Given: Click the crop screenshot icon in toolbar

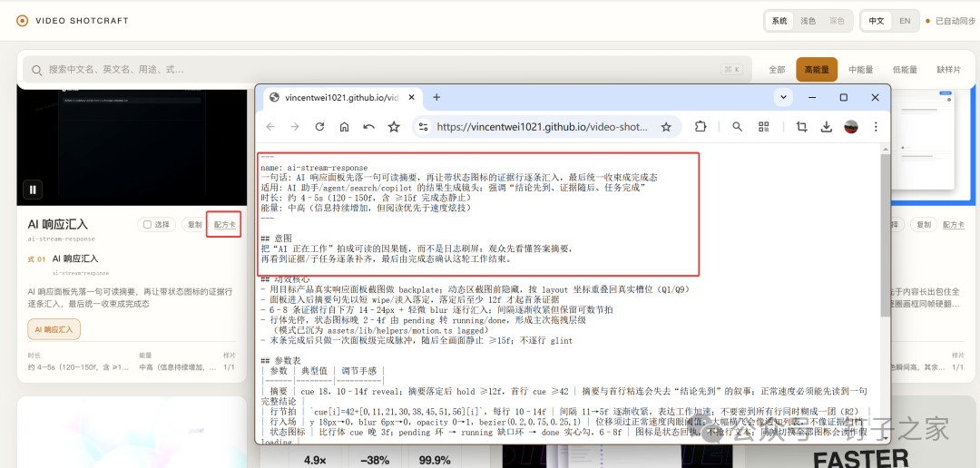Looking at the screenshot, I should pyautogui.click(x=801, y=127).
